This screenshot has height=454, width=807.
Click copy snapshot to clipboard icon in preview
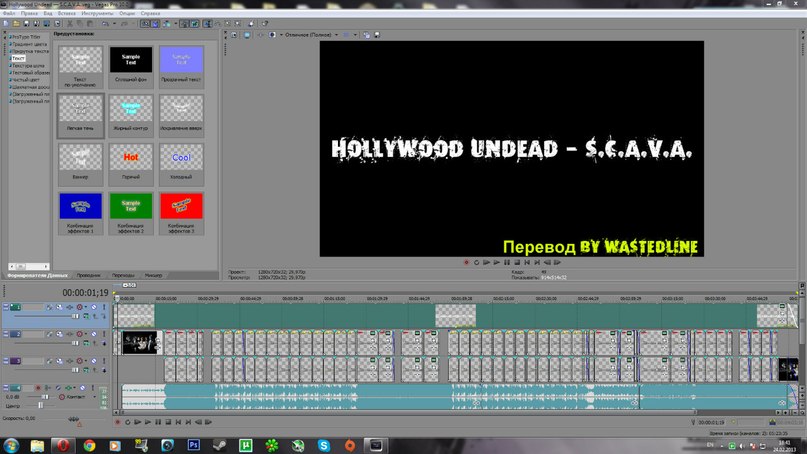tap(367, 35)
